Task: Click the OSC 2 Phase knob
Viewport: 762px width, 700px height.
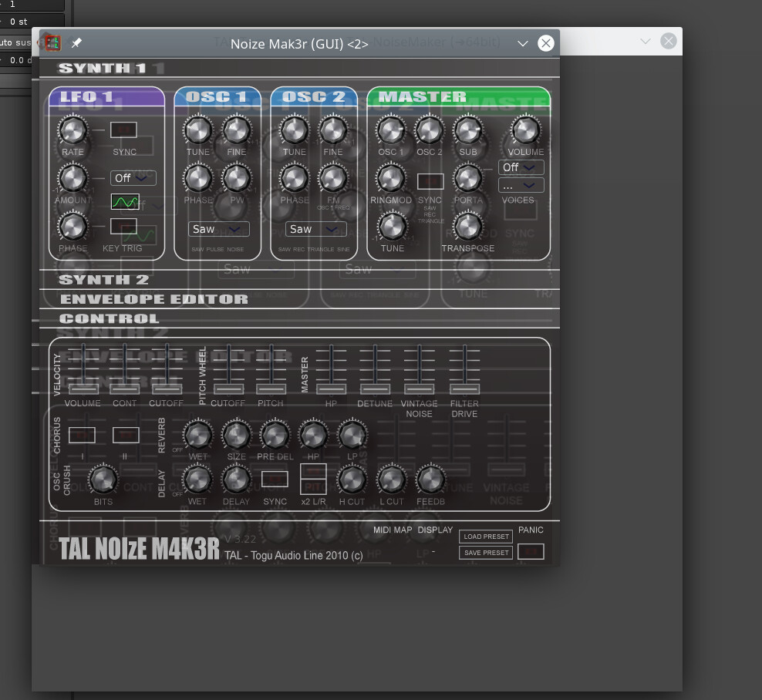Action: coord(294,178)
